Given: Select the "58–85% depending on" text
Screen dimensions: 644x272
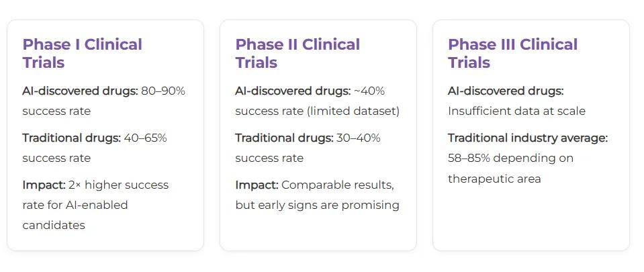Looking at the screenshot, I should click(510, 158).
